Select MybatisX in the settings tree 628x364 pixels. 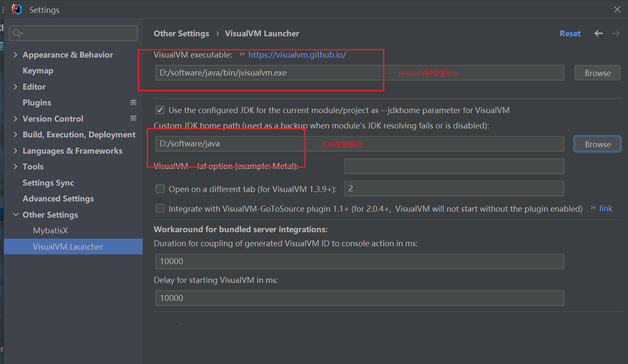pos(50,231)
